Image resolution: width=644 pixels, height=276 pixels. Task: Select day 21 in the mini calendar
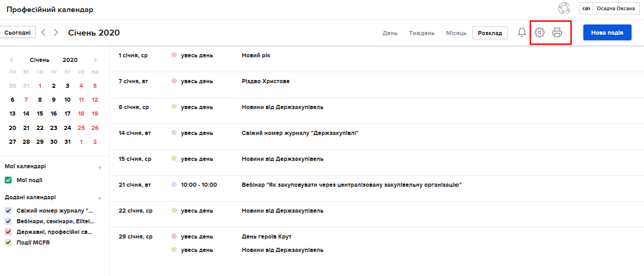[26, 128]
